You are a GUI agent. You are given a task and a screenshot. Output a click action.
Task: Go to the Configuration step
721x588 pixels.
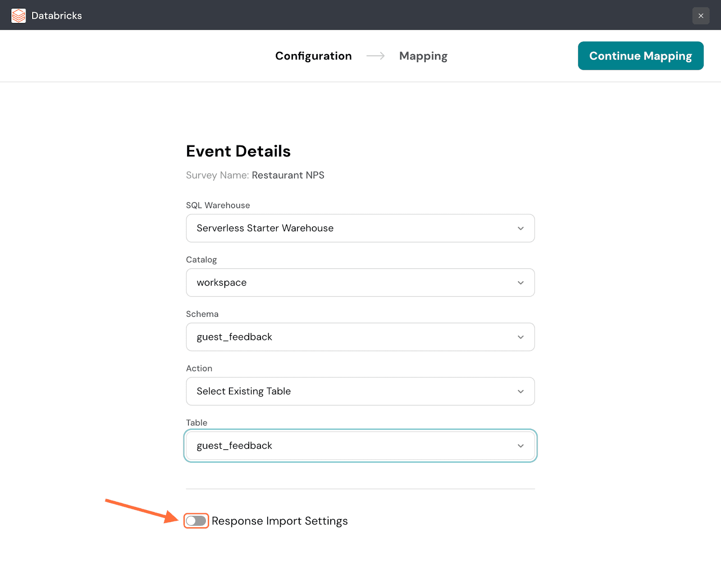(x=313, y=56)
